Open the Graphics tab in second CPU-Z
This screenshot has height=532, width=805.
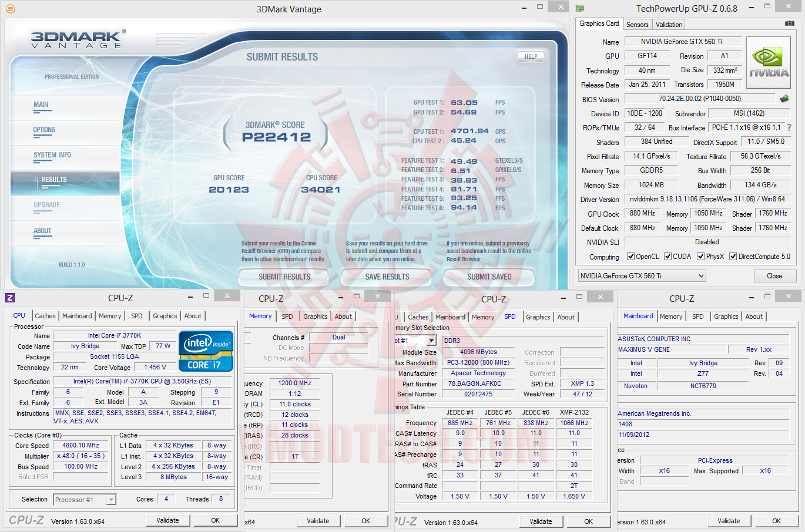coord(315,316)
